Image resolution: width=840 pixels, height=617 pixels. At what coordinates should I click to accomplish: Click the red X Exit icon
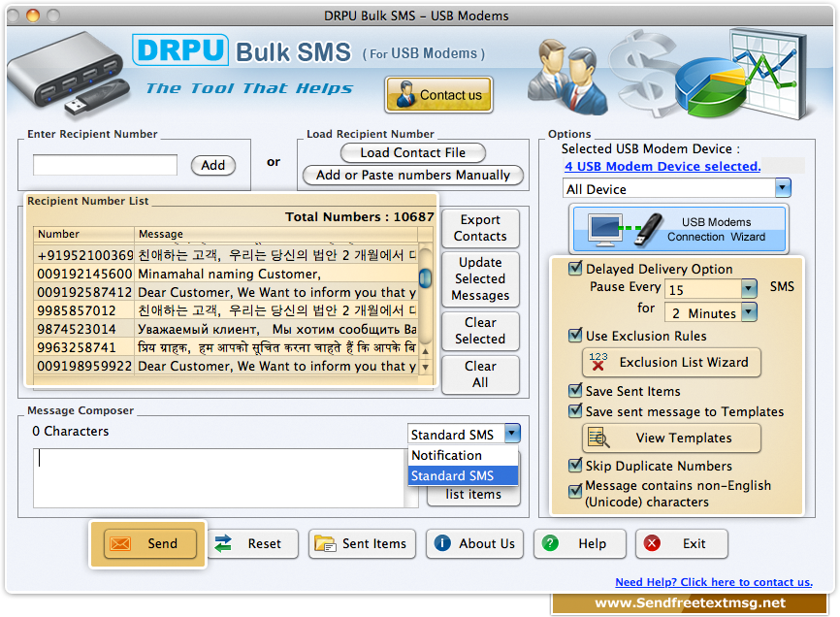652,543
